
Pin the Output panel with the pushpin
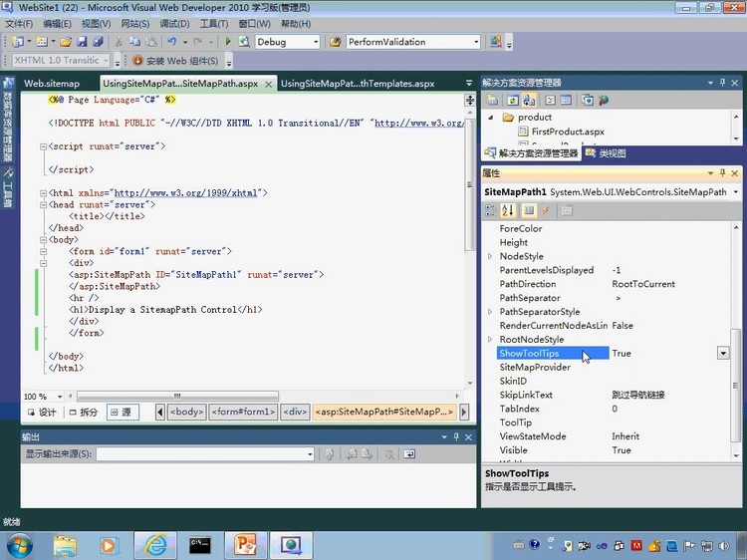(x=456, y=436)
